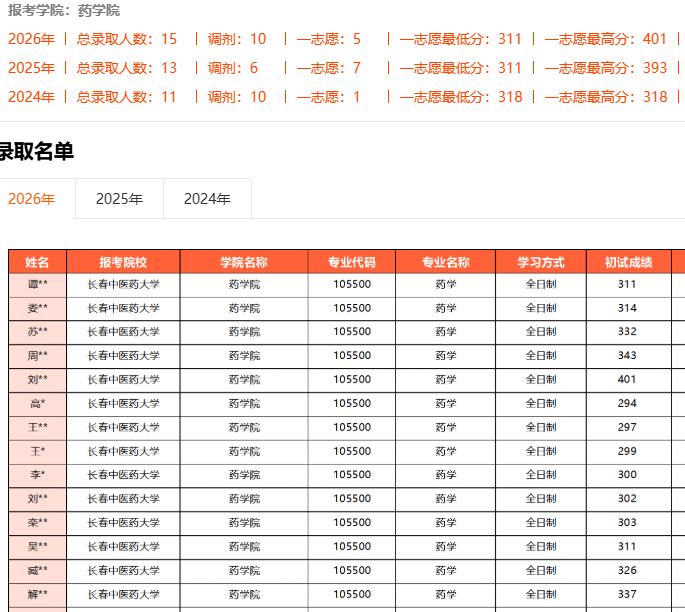Click the 专业代码 column header
This screenshot has height=612, width=685.
(x=352, y=262)
